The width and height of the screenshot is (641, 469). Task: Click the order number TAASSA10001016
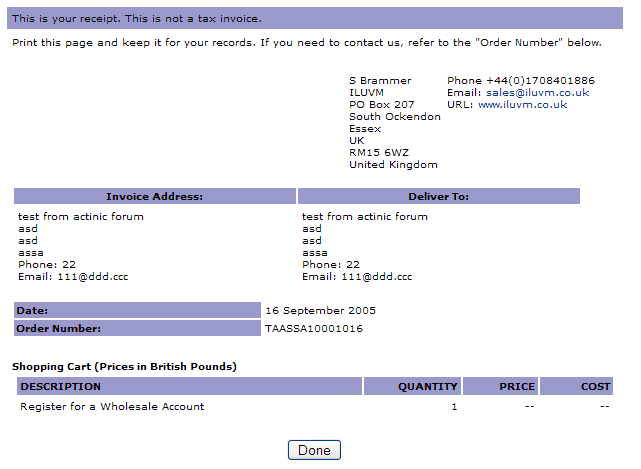(314, 329)
